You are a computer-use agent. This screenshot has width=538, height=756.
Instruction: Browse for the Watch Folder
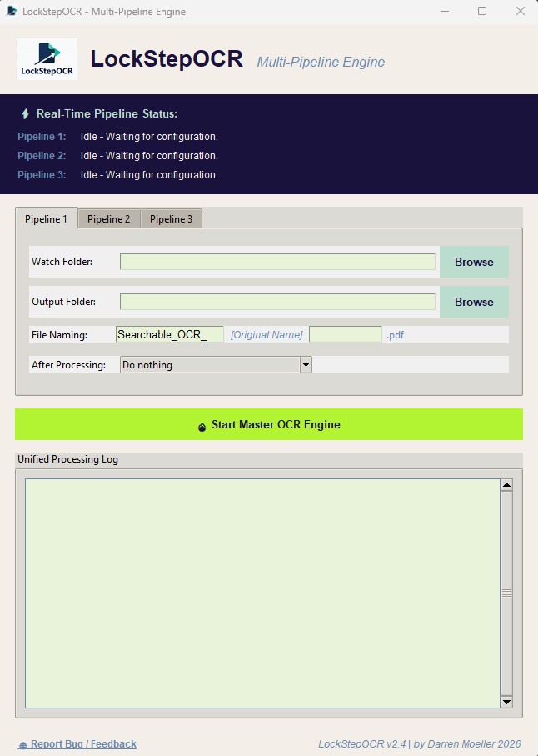click(474, 262)
